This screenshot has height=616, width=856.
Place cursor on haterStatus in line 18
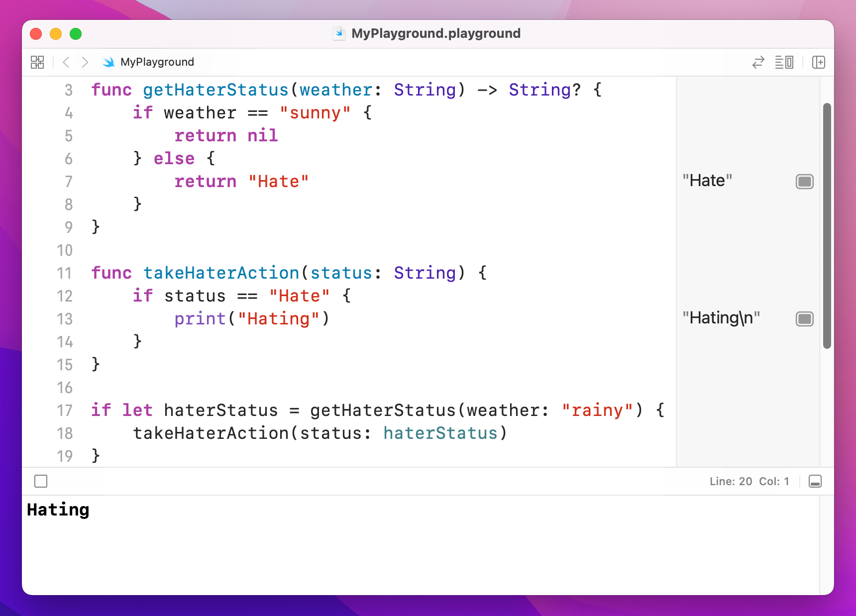[441, 433]
